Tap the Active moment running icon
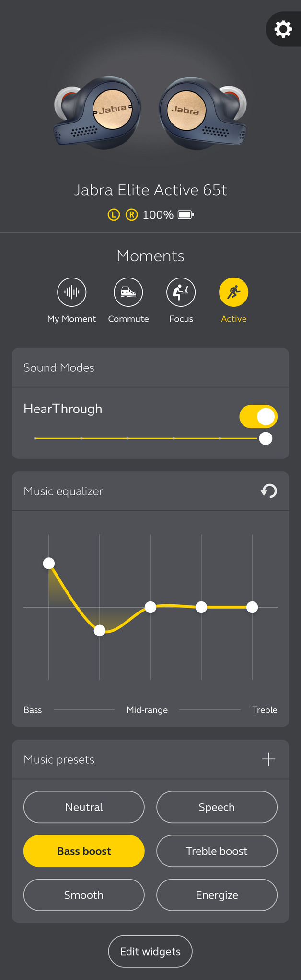The width and height of the screenshot is (301, 980). pyautogui.click(x=233, y=292)
